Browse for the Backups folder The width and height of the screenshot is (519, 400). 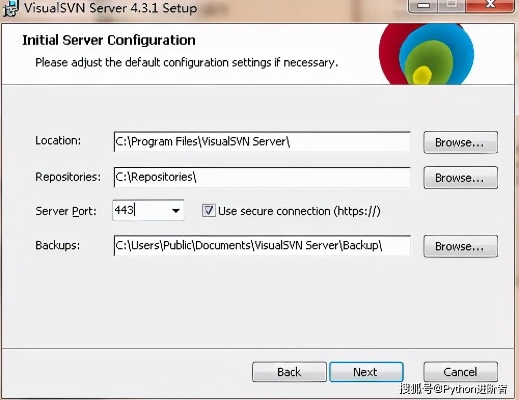click(460, 246)
